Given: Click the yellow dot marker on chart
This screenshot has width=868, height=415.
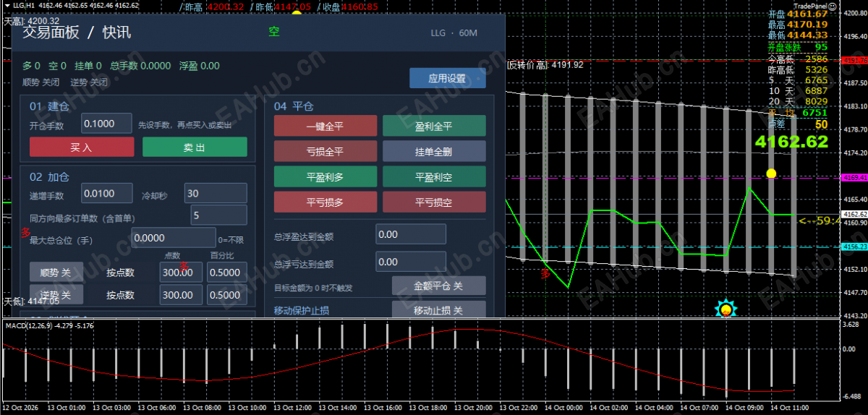Looking at the screenshot, I should (x=771, y=174).
